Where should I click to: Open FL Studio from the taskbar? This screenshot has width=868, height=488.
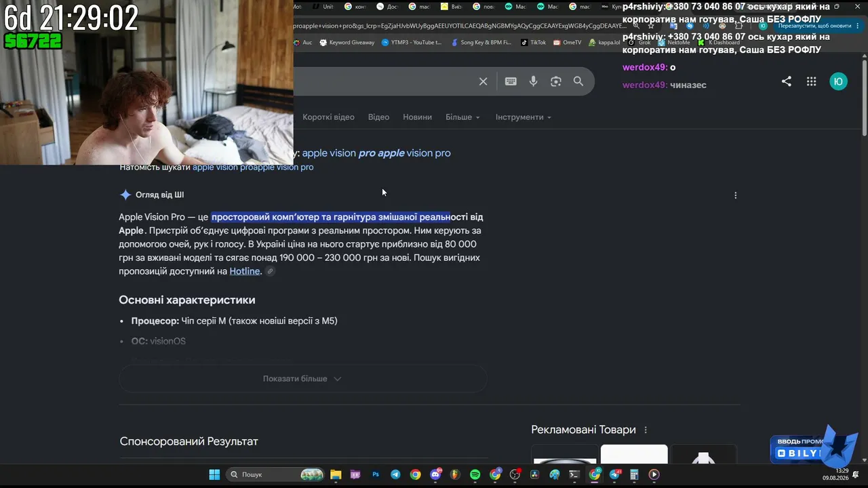(455, 474)
